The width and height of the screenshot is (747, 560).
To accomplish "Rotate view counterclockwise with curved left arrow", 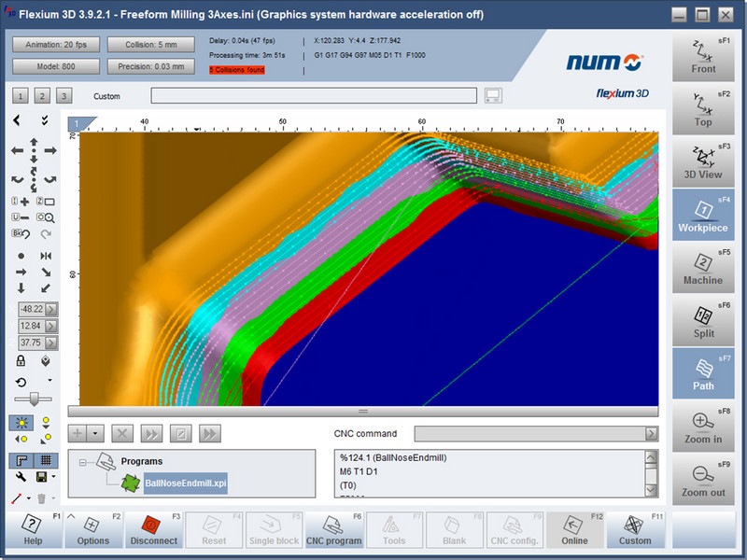I will pyautogui.click(x=18, y=180).
